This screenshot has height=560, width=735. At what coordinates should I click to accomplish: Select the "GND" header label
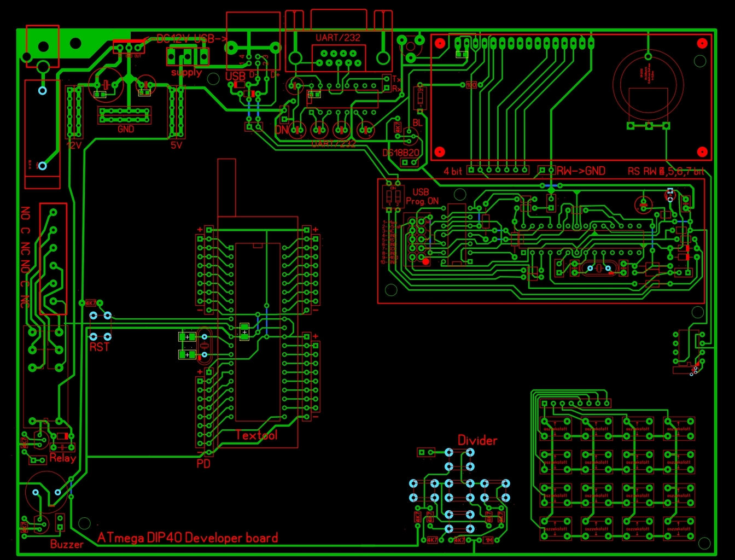click(126, 129)
